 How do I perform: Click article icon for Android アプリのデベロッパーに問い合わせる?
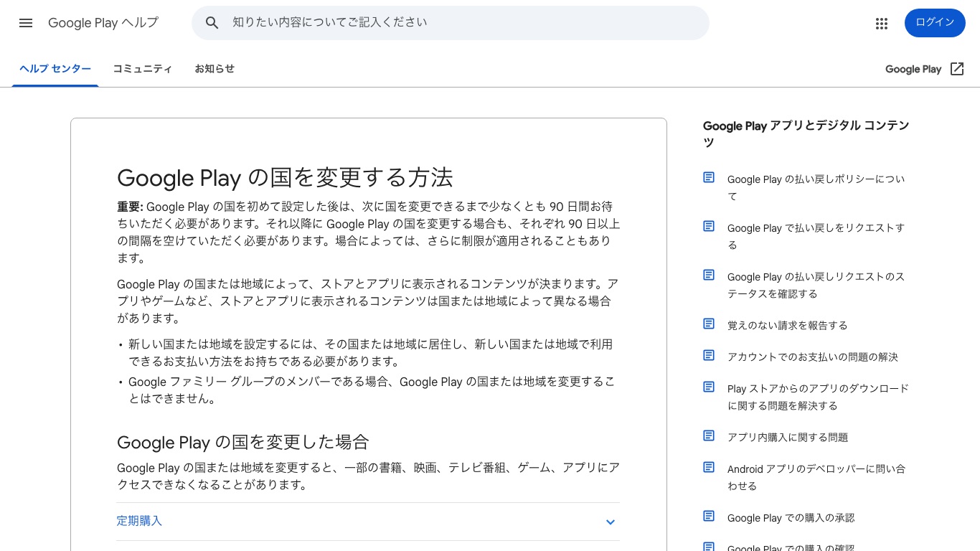pos(709,467)
